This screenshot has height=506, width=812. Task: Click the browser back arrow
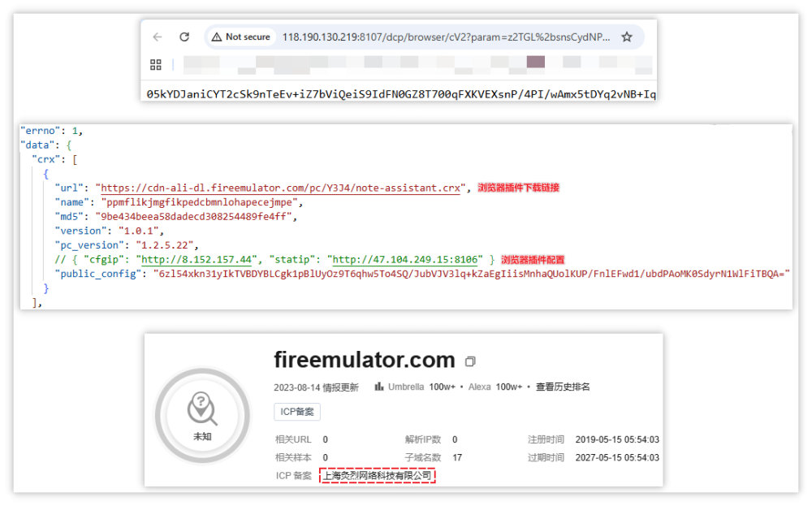158,37
